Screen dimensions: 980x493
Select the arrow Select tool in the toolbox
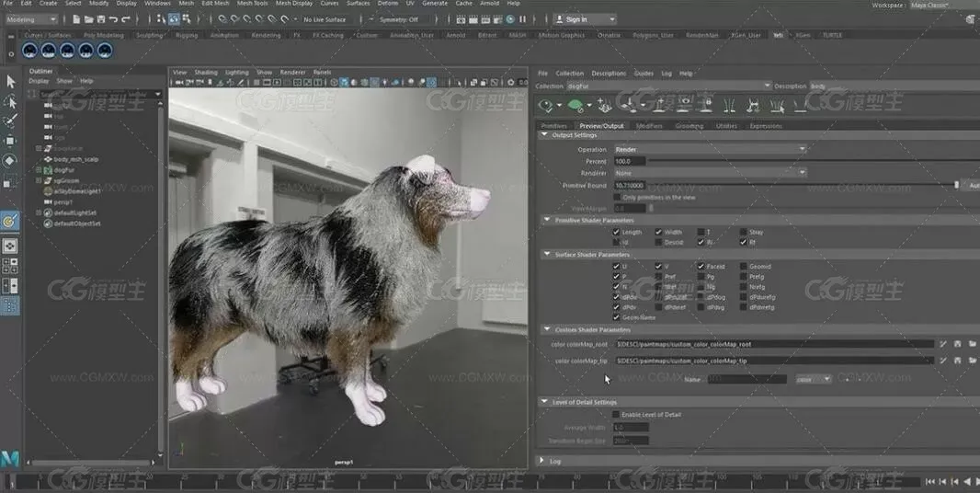point(11,81)
